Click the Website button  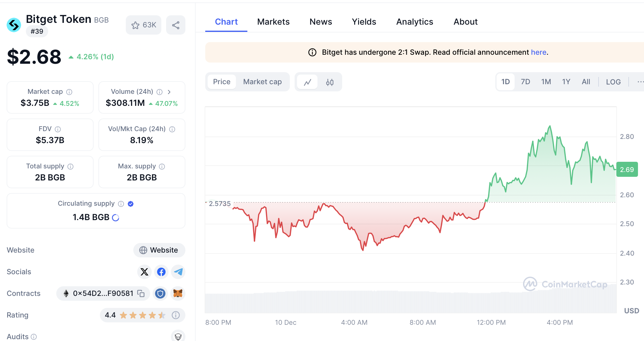pyautogui.click(x=159, y=250)
